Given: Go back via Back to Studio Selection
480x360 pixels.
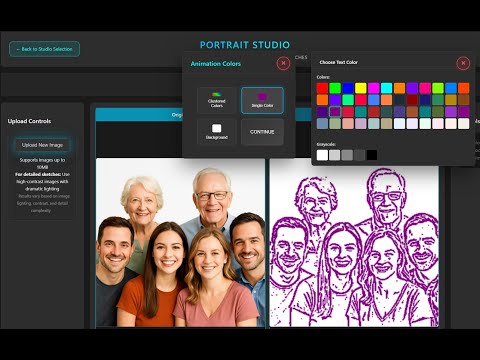Looking at the screenshot, I should tap(44, 49).
